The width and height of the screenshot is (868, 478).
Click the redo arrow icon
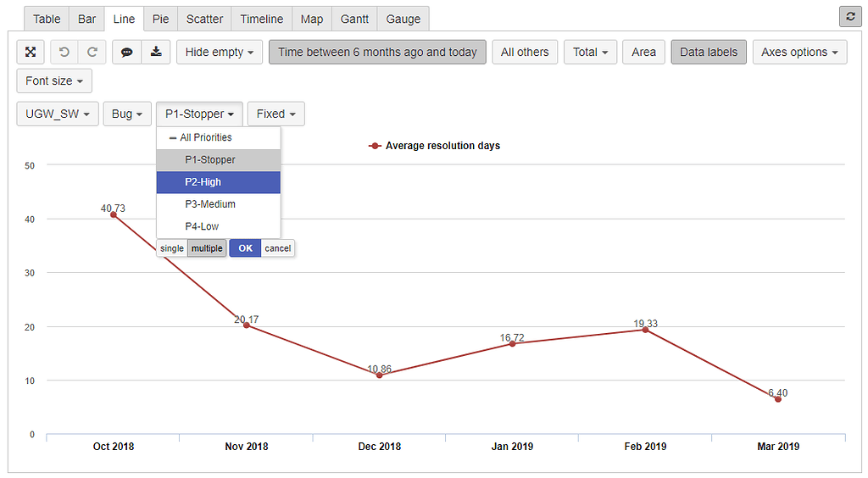click(x=92, y=53)
